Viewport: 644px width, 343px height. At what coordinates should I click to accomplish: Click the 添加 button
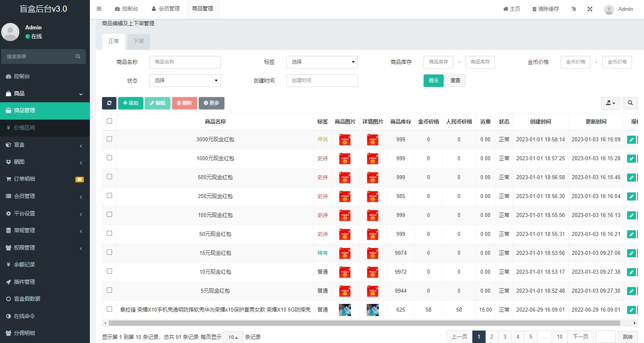(x=131, y=103)
